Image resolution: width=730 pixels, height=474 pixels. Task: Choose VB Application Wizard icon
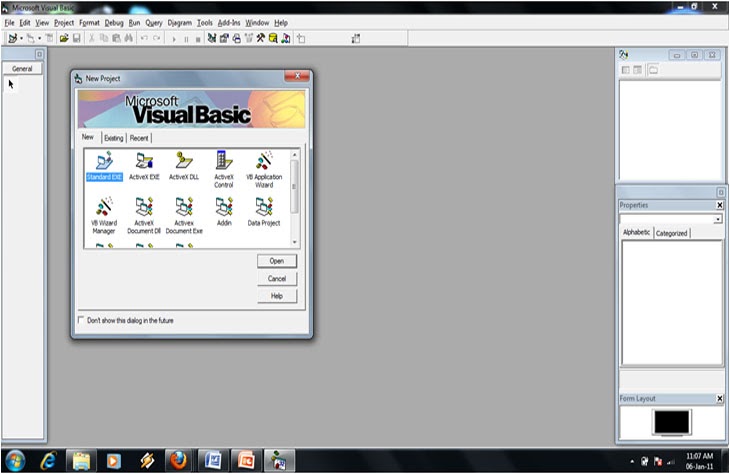click(264, 169)
